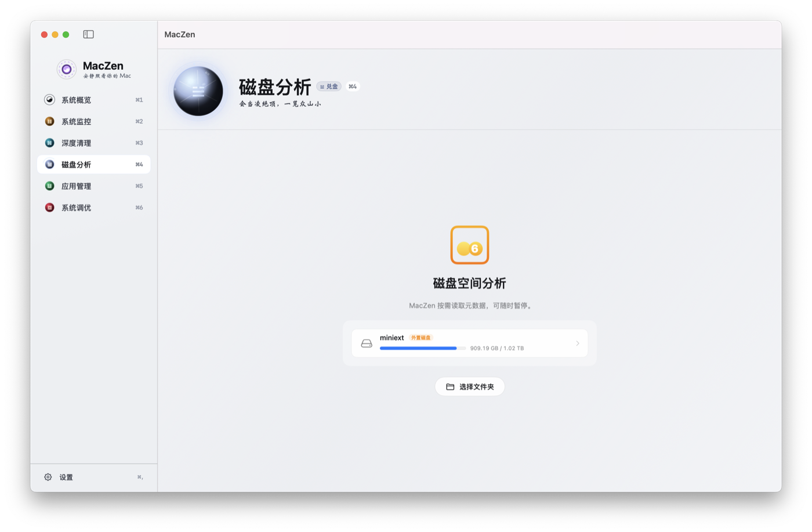Screen dimensions: 812x532
Task: Open 设置 at the sidebar bottom
Action: [94, 477]
